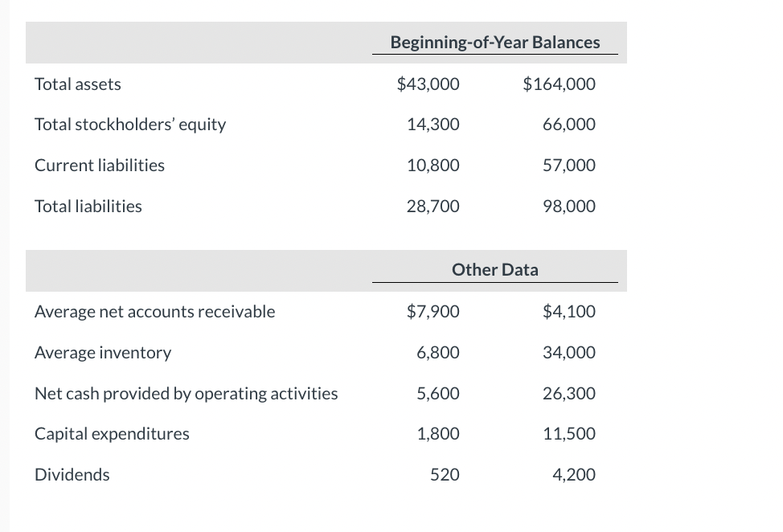Select the 34,000 average inventory value
The image size is (783, 532).
click(569, 352)
